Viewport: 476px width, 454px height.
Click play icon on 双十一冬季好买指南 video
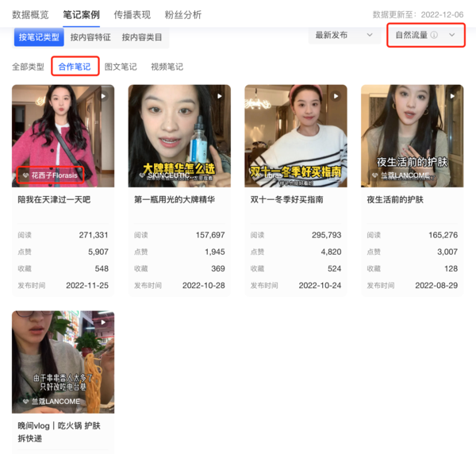(336, 96)
